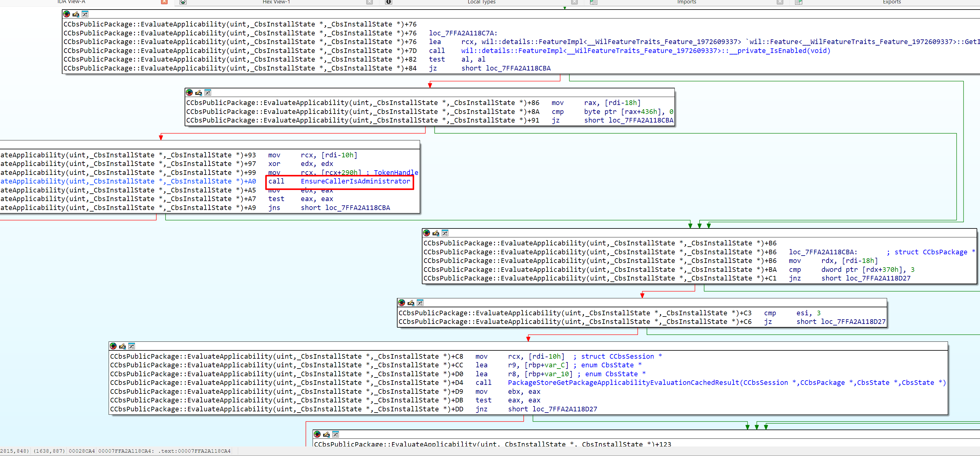Click pencil icon on the bottom +123 block
The width and height of the screenshot is (980, 456).
coord(326,434)
